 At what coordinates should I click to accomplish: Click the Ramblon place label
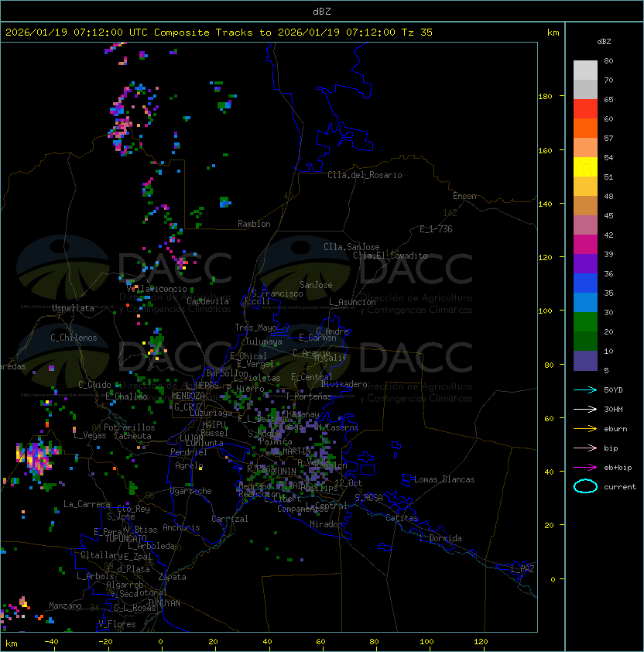tap(254, 224)
